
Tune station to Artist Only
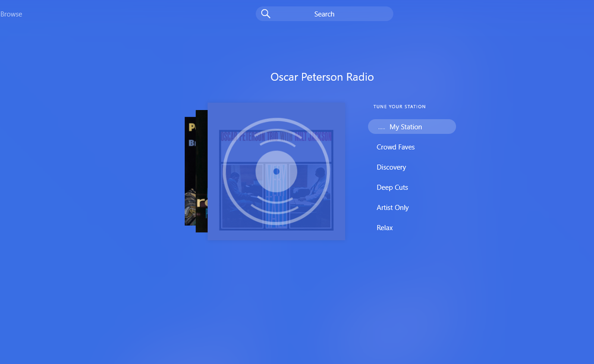click(x=392, y=208)
